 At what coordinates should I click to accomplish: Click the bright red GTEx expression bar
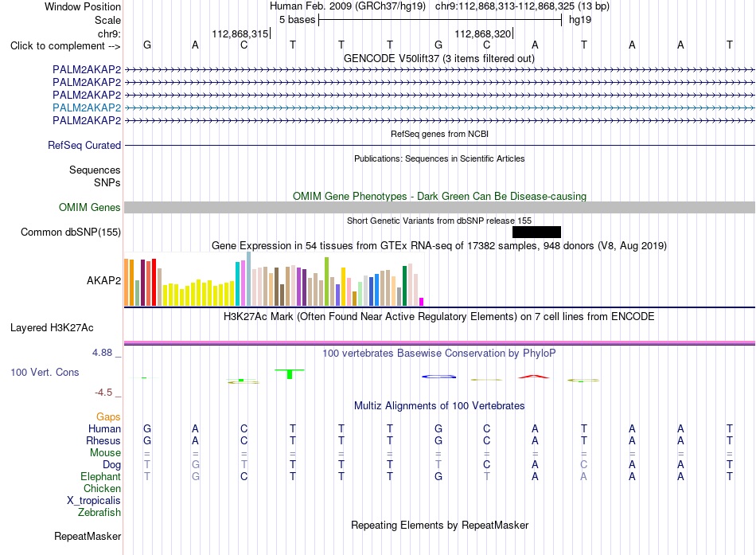tap(154, 283)
